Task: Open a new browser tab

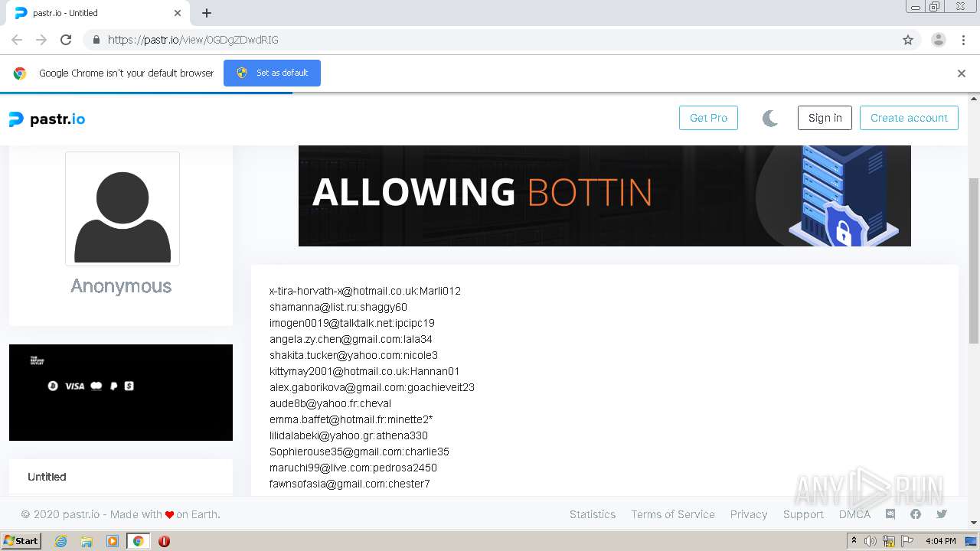Action: (x=207, y=13)
